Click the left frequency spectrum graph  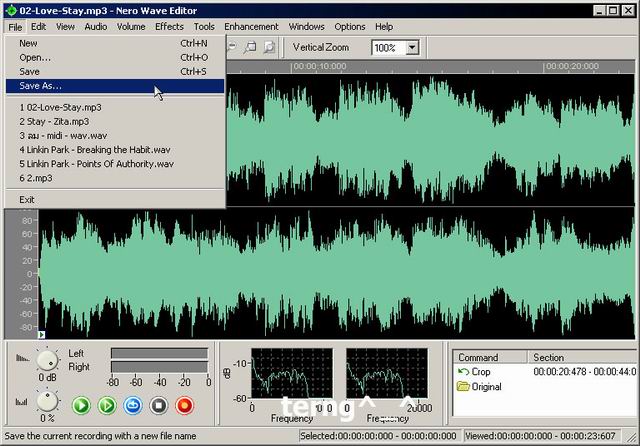pos(292,373)
